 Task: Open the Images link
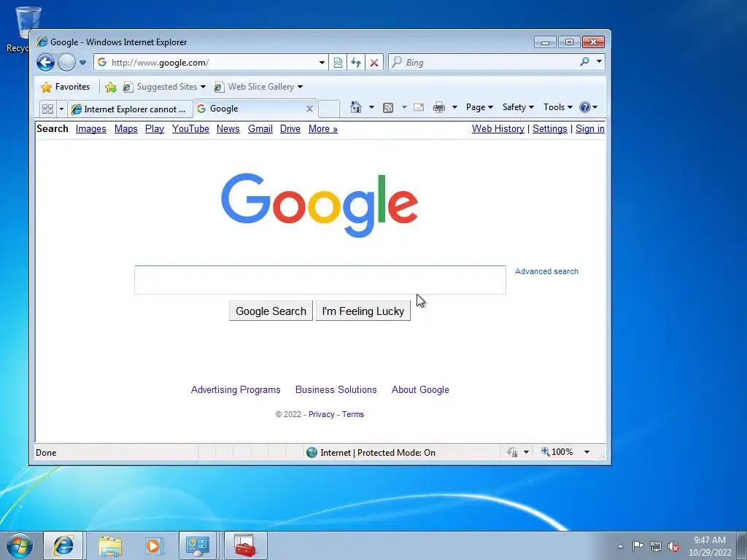point(91,129)
